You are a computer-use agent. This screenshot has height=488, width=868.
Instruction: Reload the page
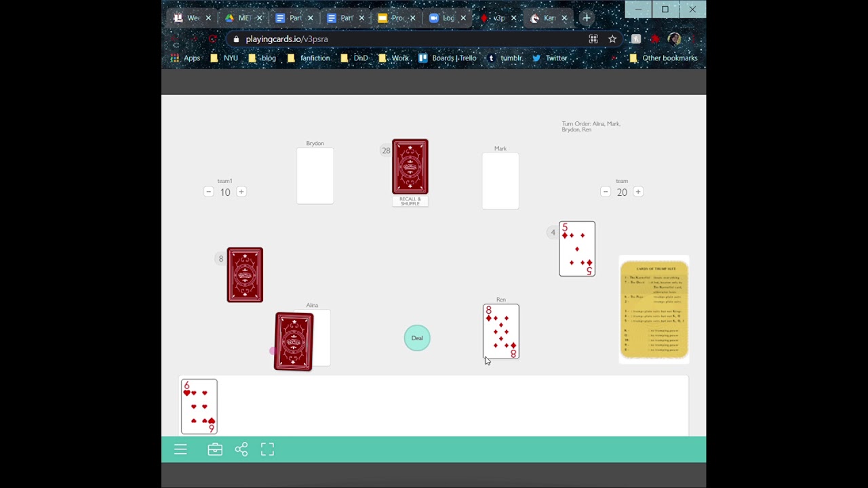coord(213,39)
